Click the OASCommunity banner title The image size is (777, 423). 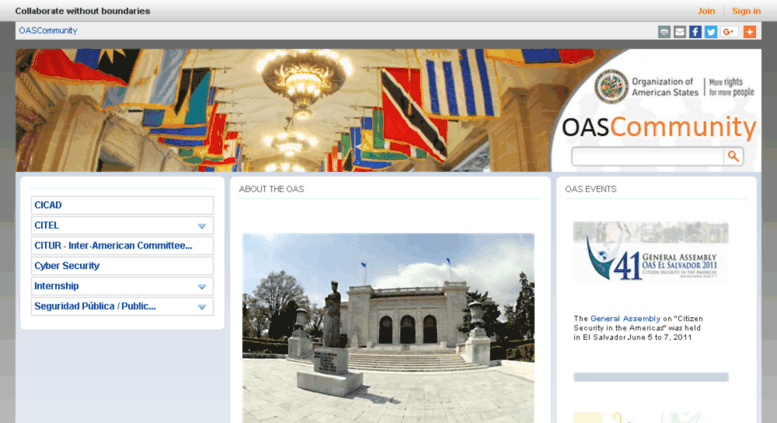pyautogui.click(x=659, y=127)
